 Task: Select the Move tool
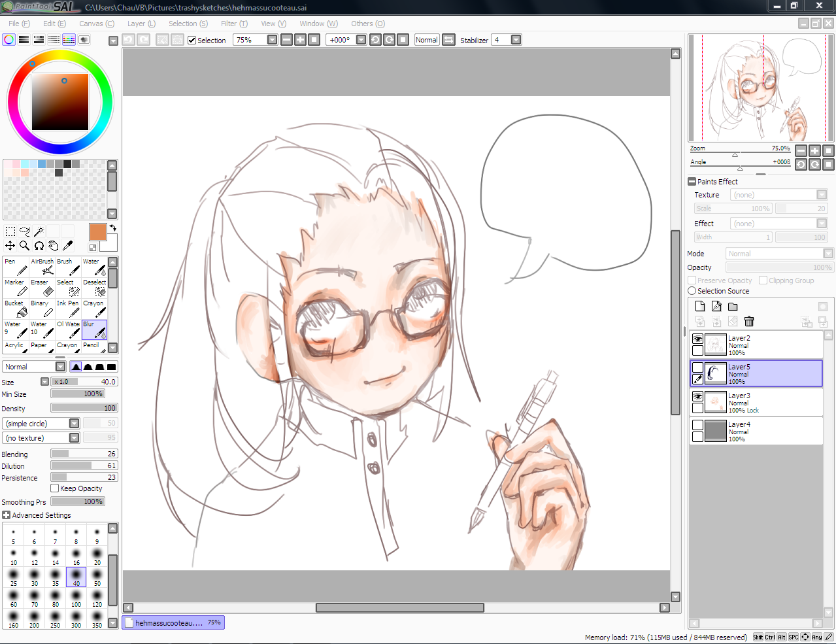(x=10, y=246)
